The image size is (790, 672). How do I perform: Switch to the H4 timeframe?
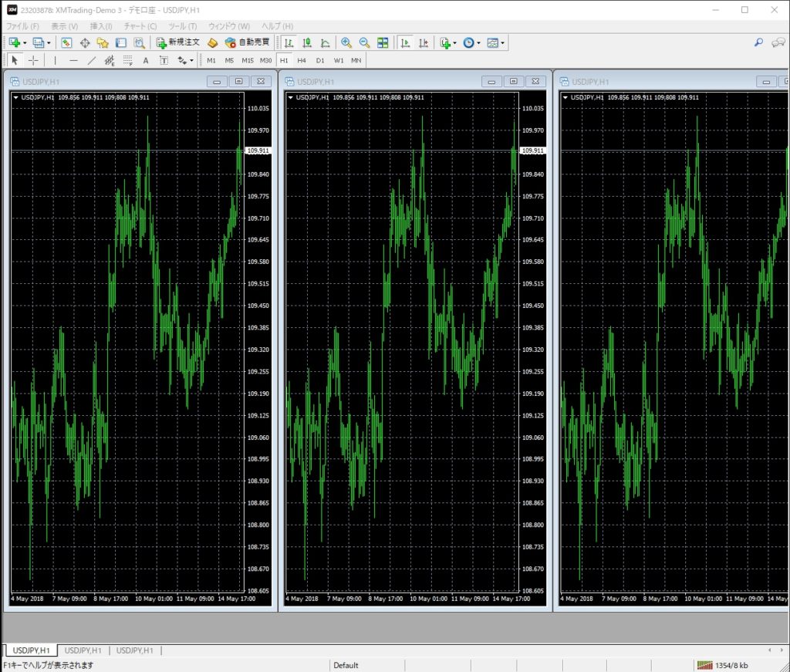coord(301,60)
